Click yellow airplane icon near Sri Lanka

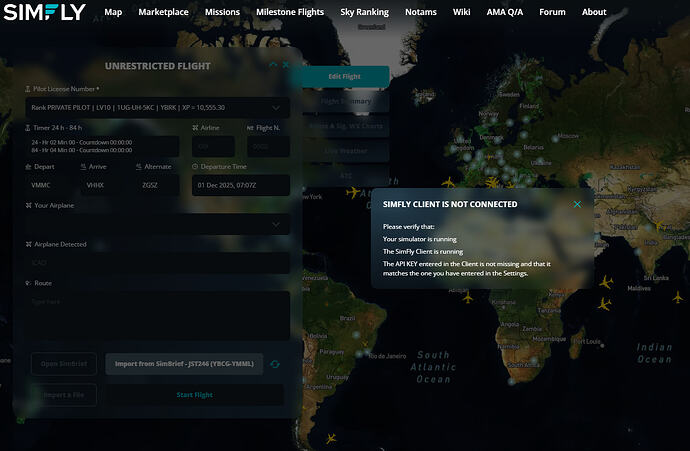coord(605,283)
